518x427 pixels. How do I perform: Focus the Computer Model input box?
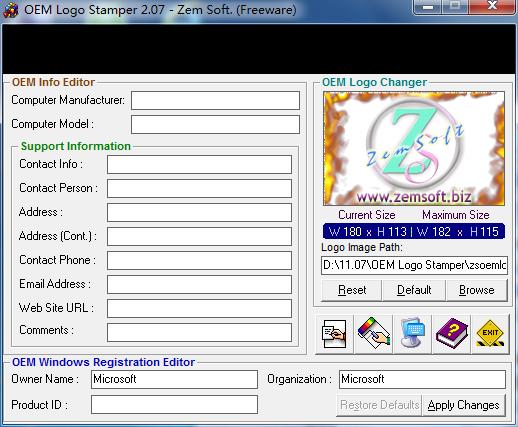215,124
